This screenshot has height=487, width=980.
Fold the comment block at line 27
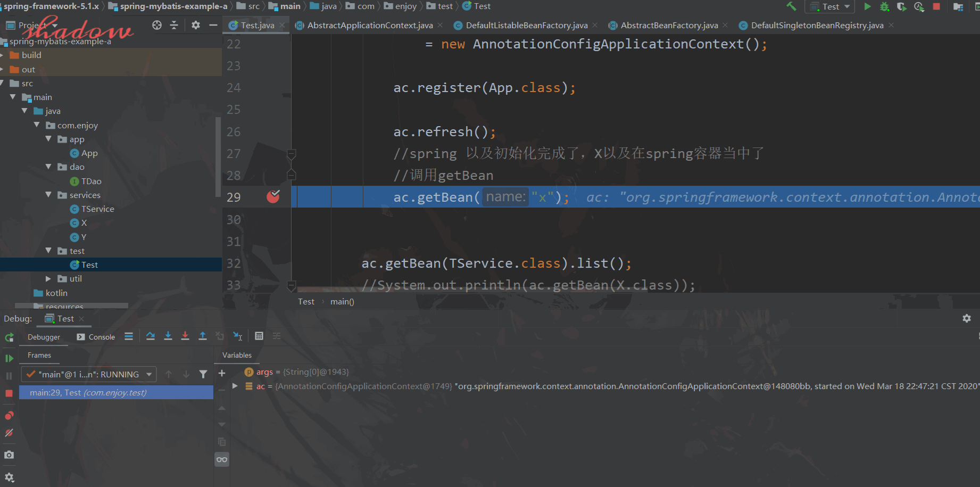coord(292,154)
